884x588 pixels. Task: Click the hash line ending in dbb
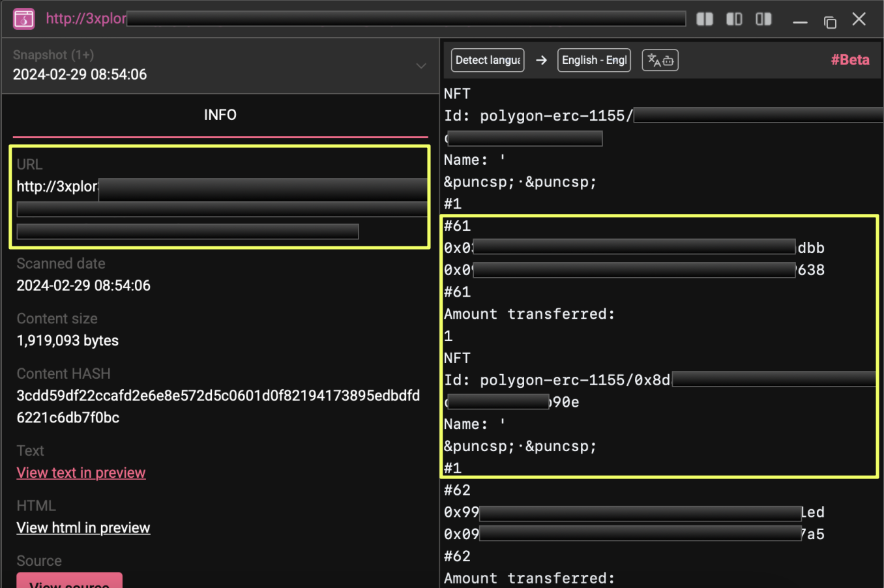click(634, 248)
